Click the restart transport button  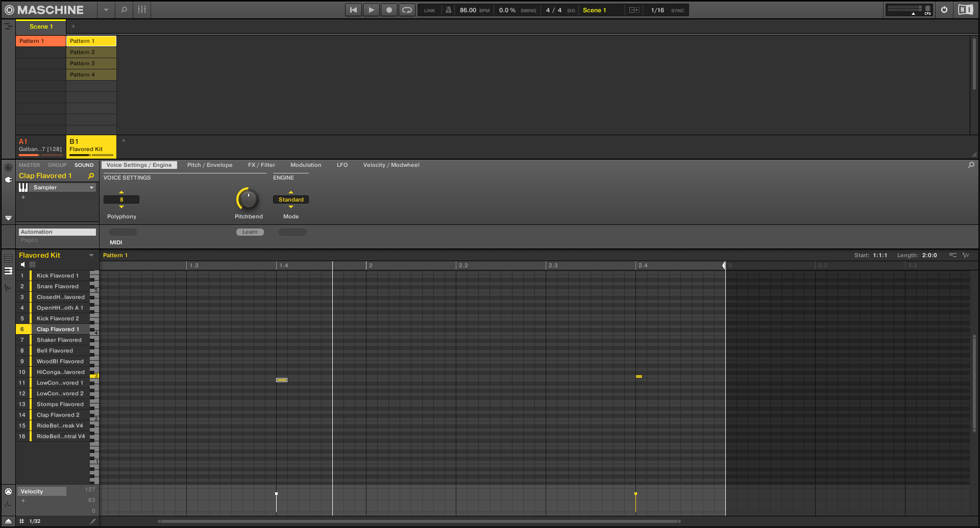(x=353, y=10)
